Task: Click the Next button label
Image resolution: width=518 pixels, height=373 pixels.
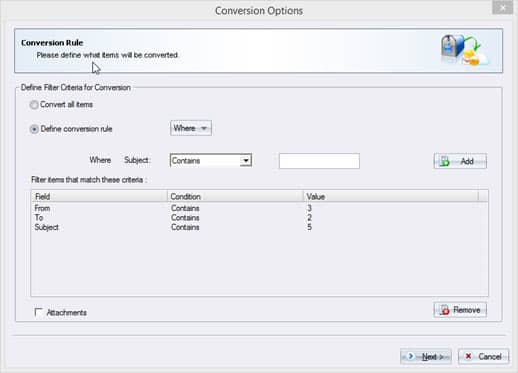Action: point(432,357)
